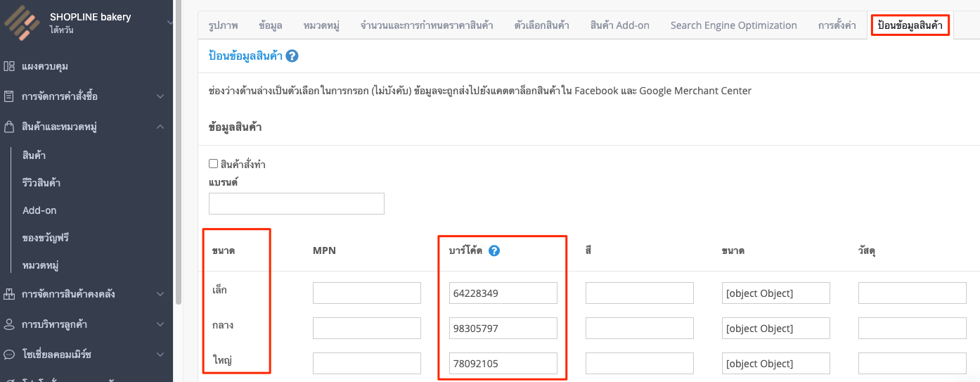The height and width of the screenshot is (382, 980).
Task: Click the person icon beside การบริหารลูกค้า
Action: tap(9, 324)
